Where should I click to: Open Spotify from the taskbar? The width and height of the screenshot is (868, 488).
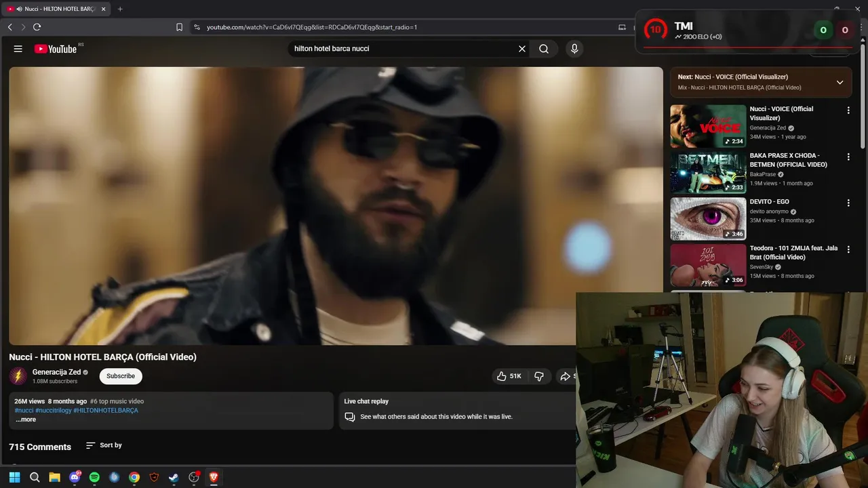(x=94, y=477)
